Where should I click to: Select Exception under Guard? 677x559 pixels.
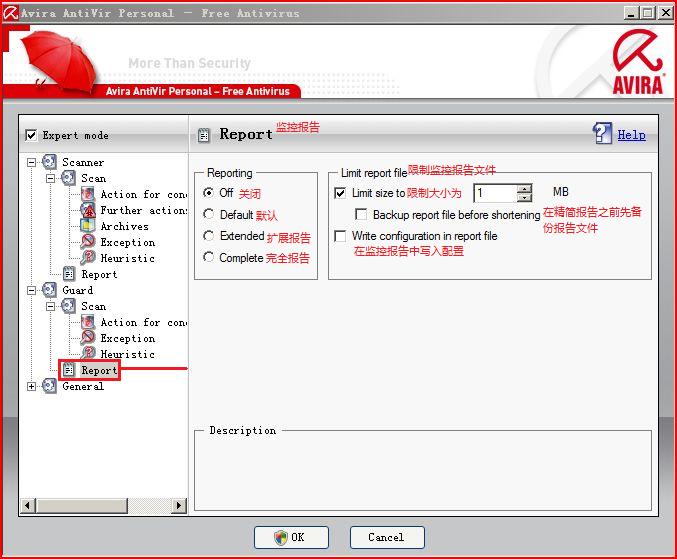pyautogui.click(x=127, y=338)
